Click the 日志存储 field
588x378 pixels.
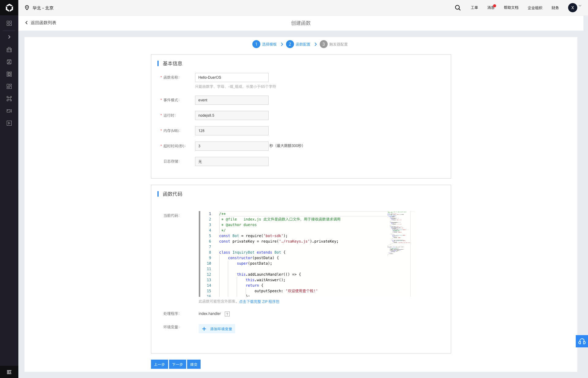[x=232, y=161]
